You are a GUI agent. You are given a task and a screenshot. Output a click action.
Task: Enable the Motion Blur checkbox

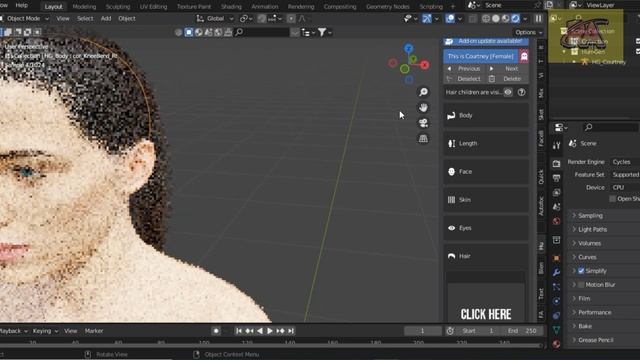coord(581,284)
